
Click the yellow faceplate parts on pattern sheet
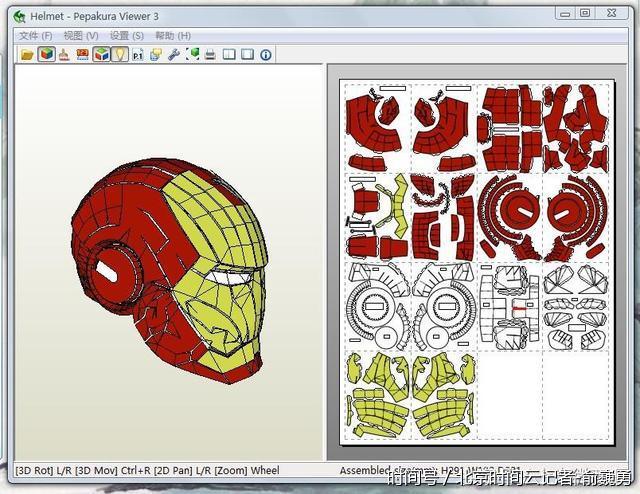pyautogui.click(x=412, y=395)
